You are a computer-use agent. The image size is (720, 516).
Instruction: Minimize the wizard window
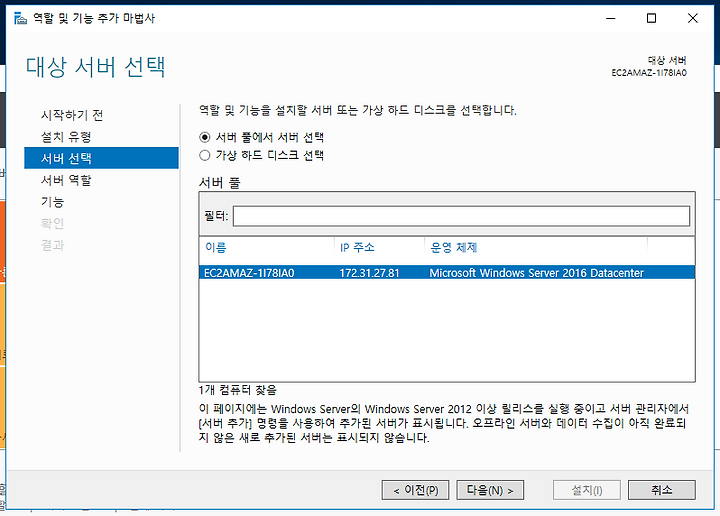611,18
